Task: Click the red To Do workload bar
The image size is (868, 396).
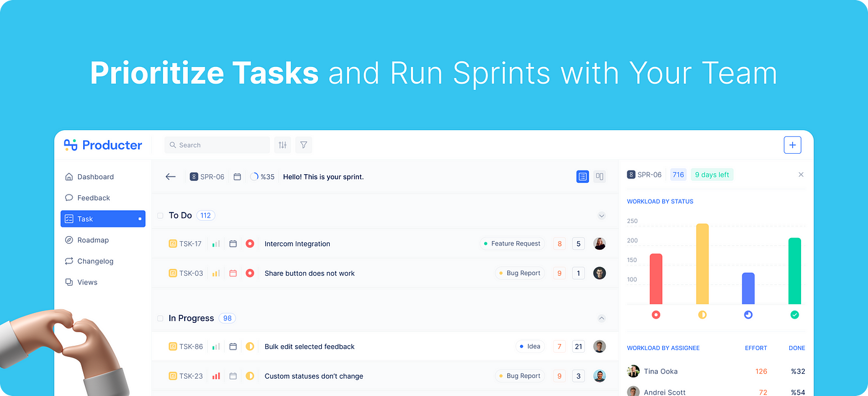Action: point(656,279)
